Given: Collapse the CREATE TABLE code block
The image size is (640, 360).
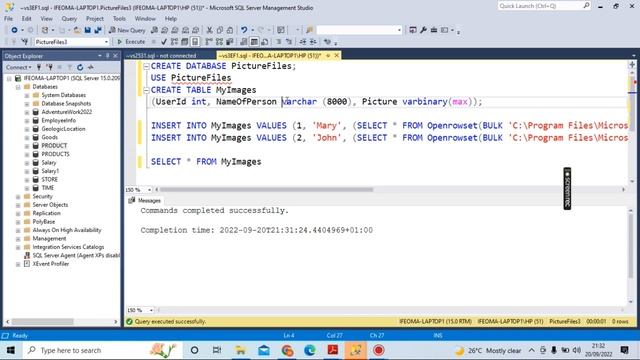Looking at the screenshot, I should click(146, 90).
